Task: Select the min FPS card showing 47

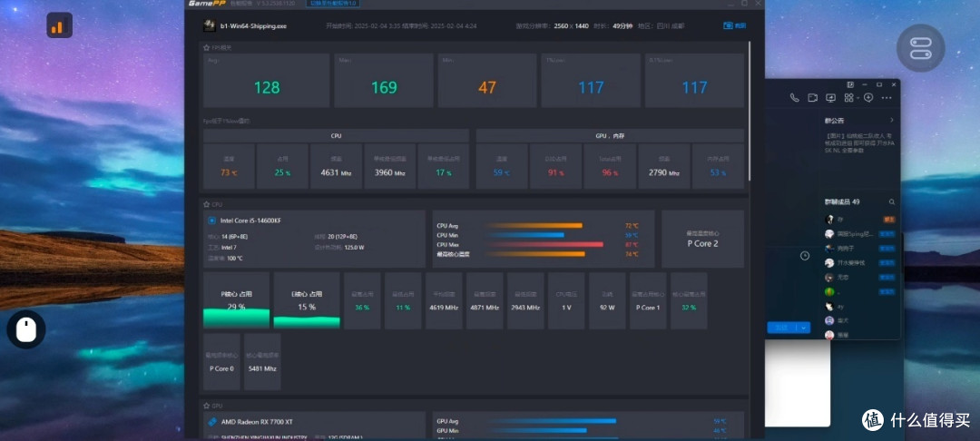Action: click(x=487, y=81)
